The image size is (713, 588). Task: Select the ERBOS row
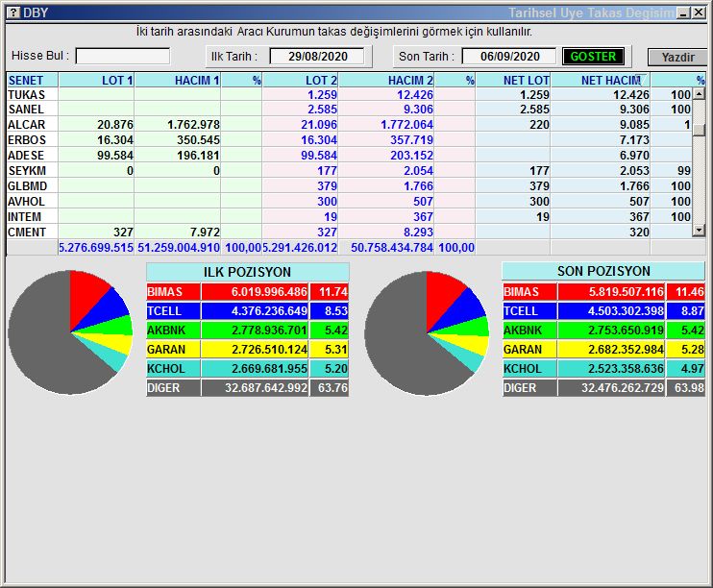(x=349, y=139)
